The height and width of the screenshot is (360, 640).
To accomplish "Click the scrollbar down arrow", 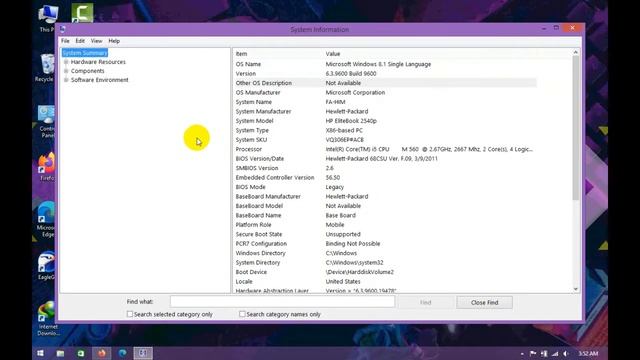I will 576,289.
